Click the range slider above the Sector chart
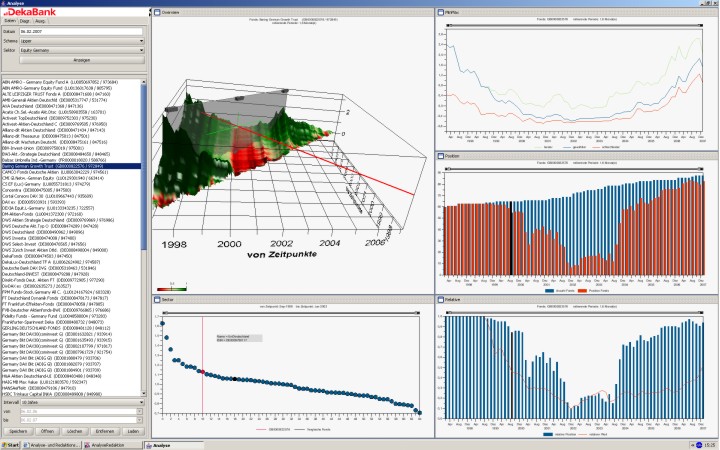This screenshot has height=450, width=720. coord(291,313)
